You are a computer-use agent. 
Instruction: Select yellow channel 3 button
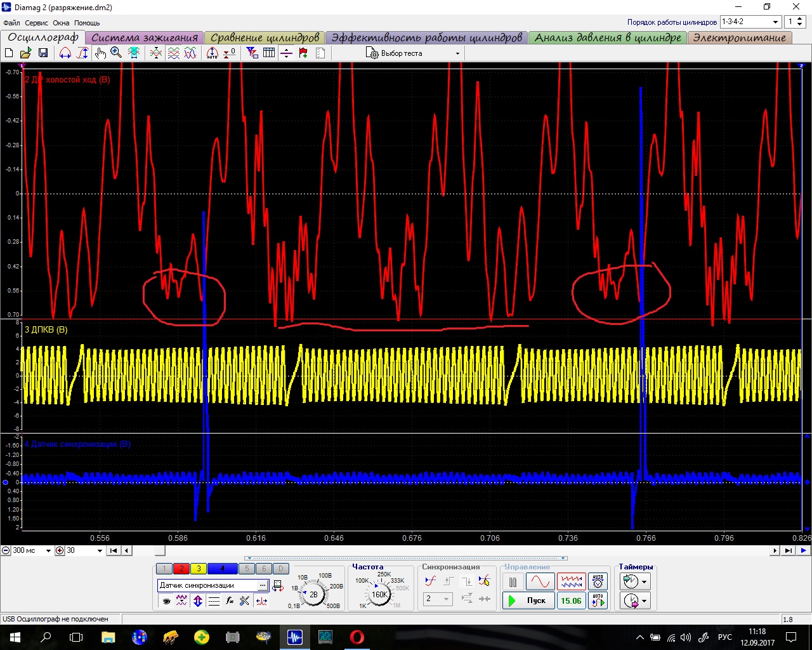(199, 569)
